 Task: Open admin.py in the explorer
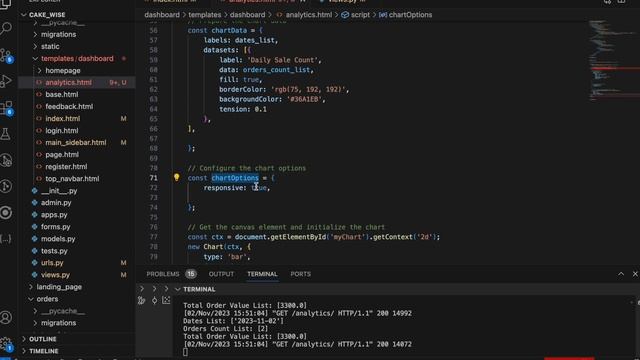point(56,203)
